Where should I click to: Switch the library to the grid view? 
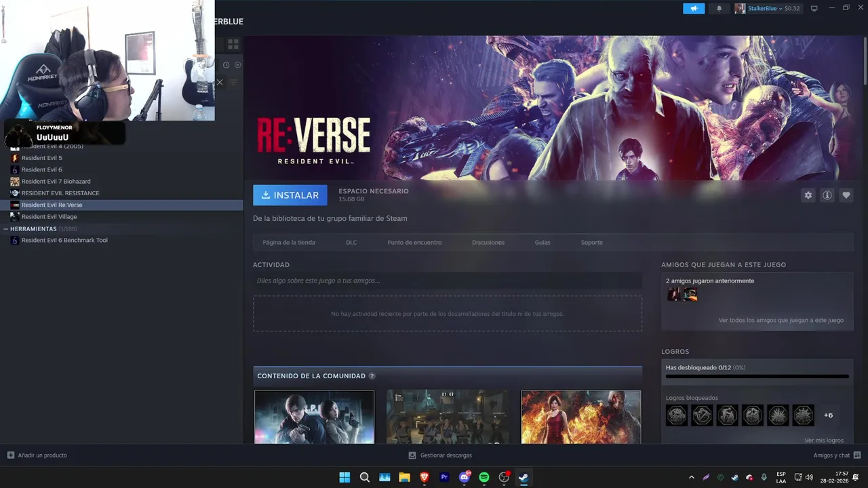coord(233,44)
